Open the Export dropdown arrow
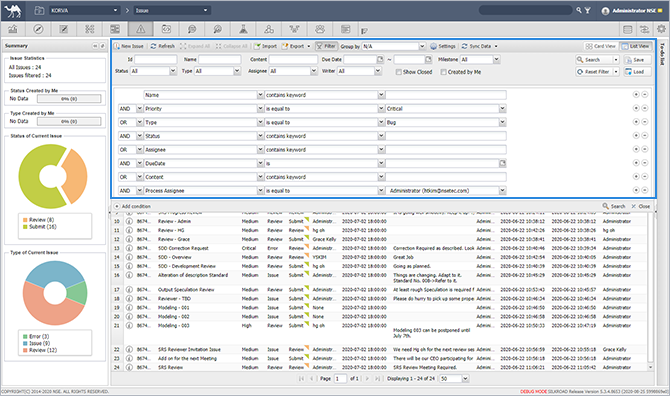 coord(309,46)
